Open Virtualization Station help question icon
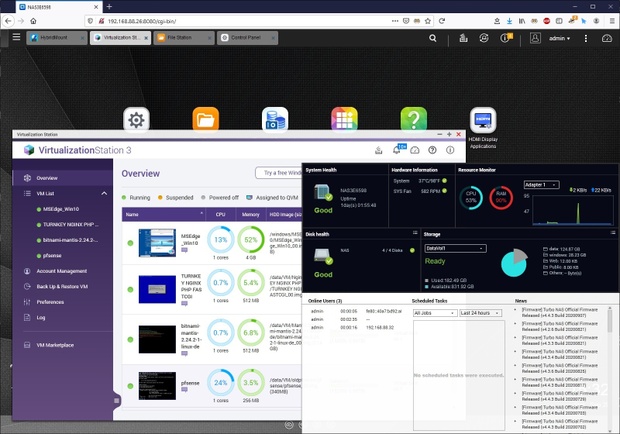This screenshot has width=620, height=434. [432, 150]
